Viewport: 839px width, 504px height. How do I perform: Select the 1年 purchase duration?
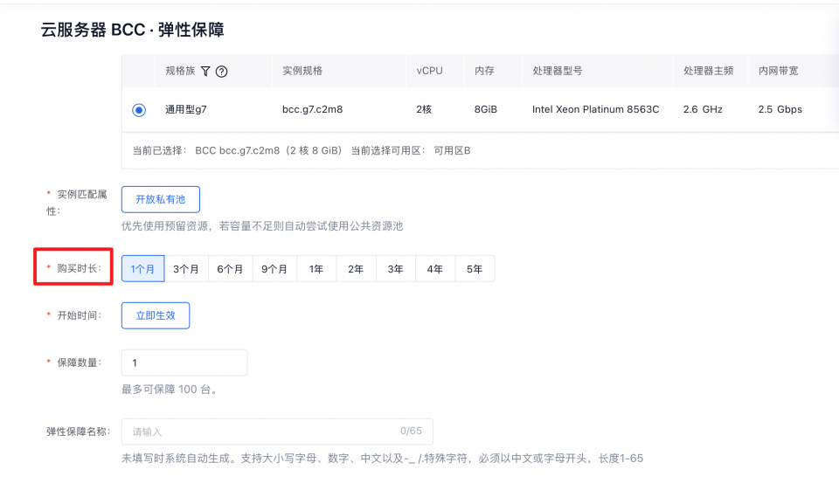click(x=316, y=268)
